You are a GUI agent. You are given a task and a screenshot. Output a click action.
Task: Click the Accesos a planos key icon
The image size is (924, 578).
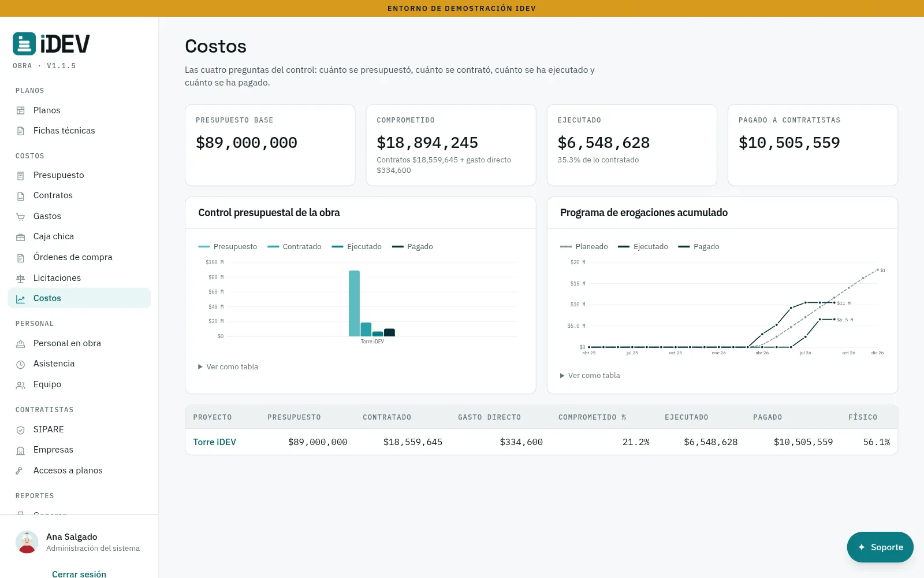tap(21, 471)
